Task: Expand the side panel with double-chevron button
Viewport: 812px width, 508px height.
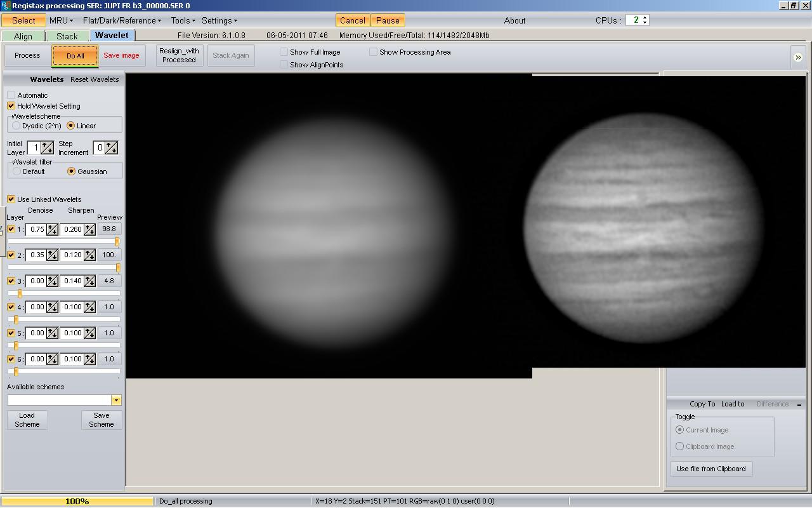Action: click(798, 57)
